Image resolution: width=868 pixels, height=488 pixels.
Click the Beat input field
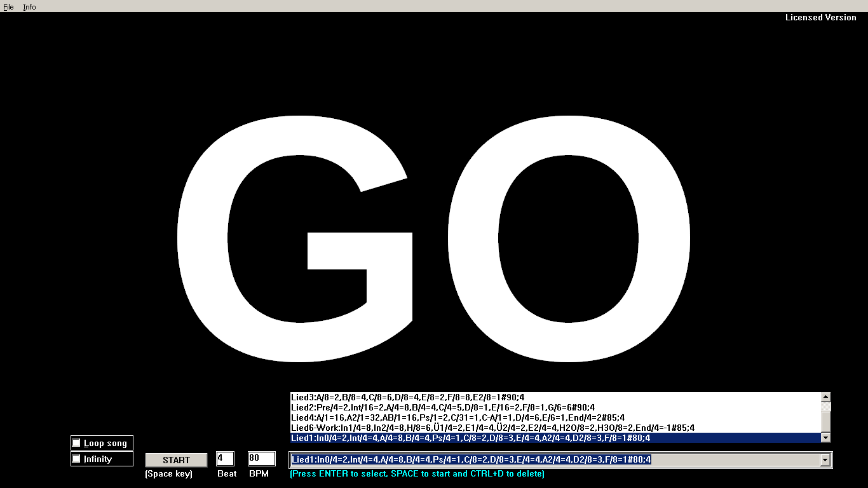point(225,459)
